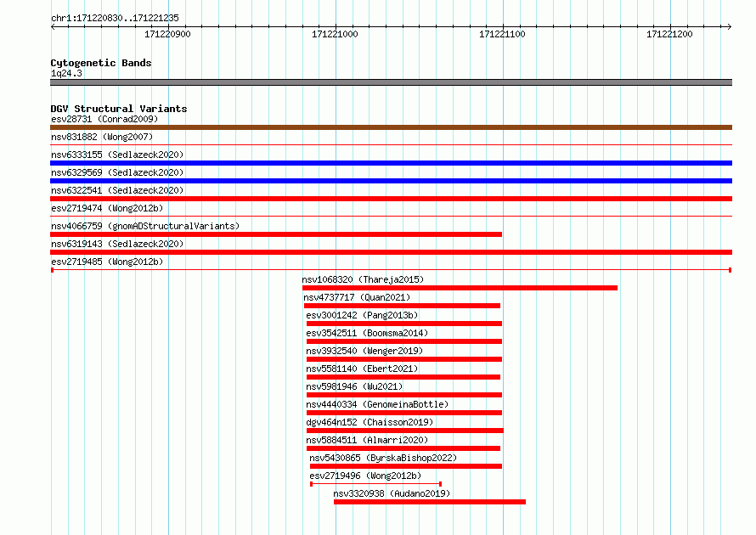Open esv3542511 (Boomsma2014) label

coord(367,333)
